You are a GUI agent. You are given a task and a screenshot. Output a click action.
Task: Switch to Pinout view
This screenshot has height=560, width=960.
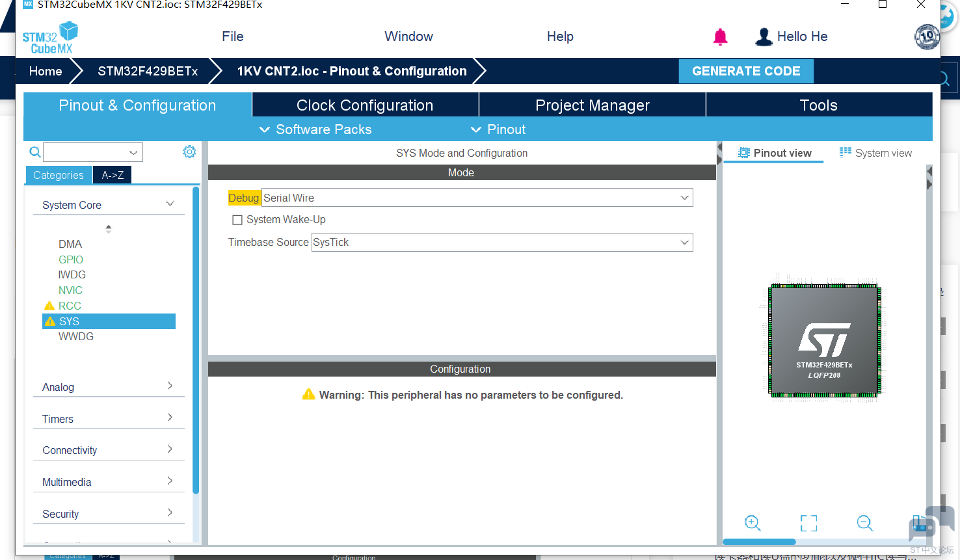pyautogui.click(x=774, y=153)
